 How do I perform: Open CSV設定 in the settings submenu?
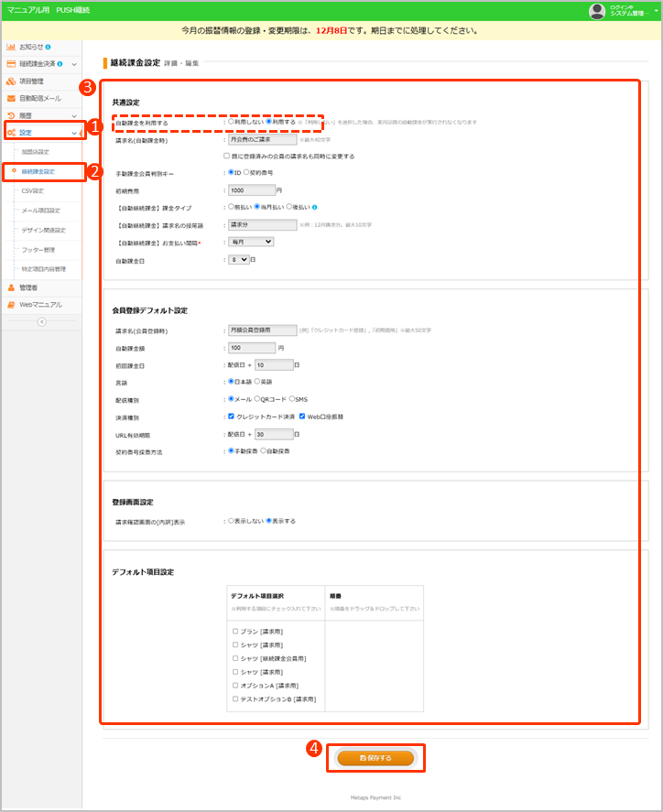pyautogui.click(x=33, y=190)
